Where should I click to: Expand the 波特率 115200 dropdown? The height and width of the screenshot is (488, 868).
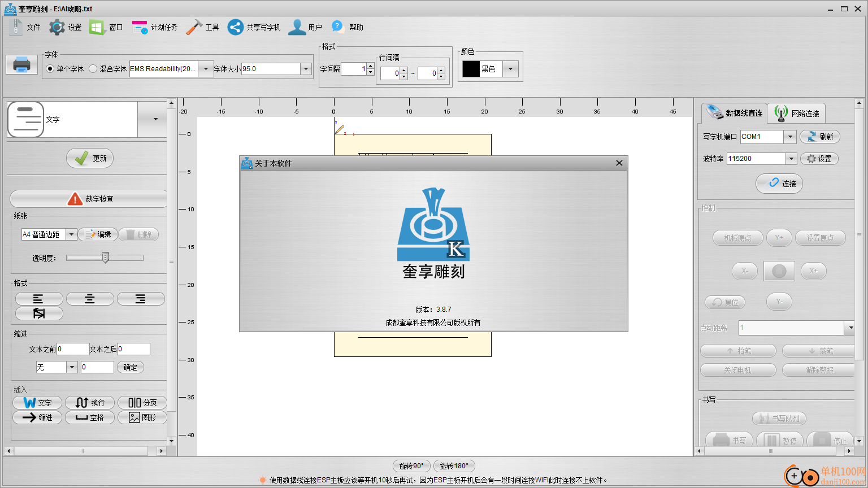(x=791, y=159)
